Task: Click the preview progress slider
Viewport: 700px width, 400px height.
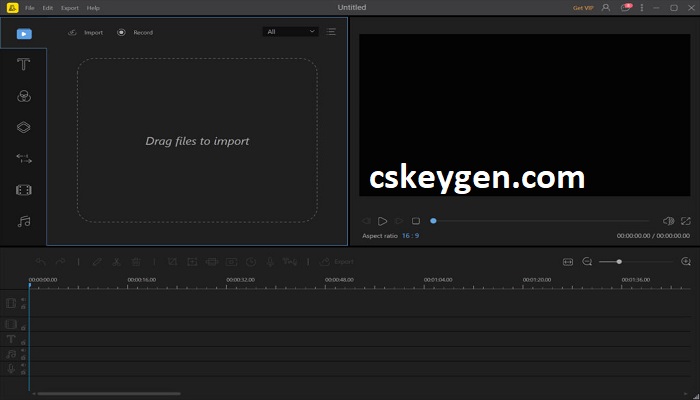Action: click(x=541, y=221)
